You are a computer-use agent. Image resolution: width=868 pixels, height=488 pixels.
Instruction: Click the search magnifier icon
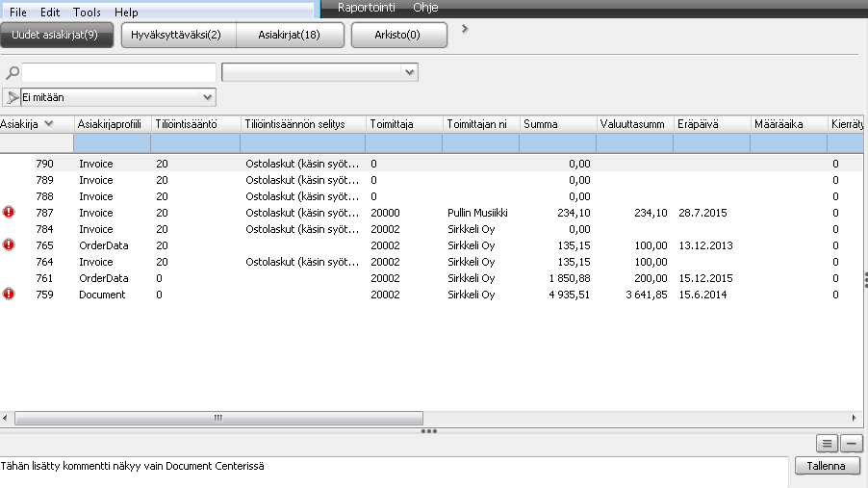point(13,72)
